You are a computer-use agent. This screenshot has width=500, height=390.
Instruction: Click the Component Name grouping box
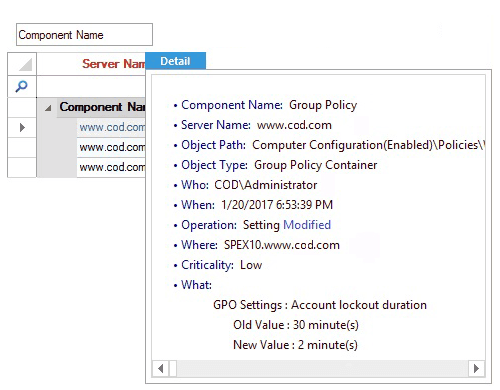click(84, 34)
